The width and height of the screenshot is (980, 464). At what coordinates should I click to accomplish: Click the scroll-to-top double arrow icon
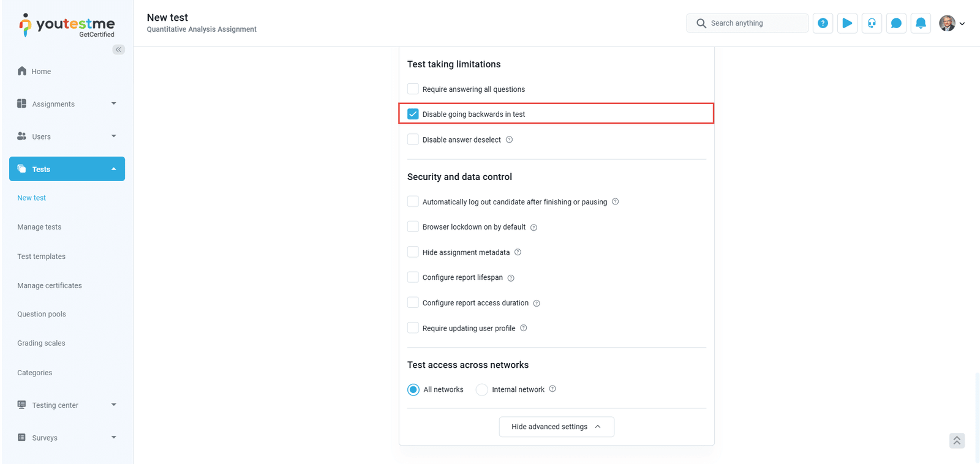(957, 441)
